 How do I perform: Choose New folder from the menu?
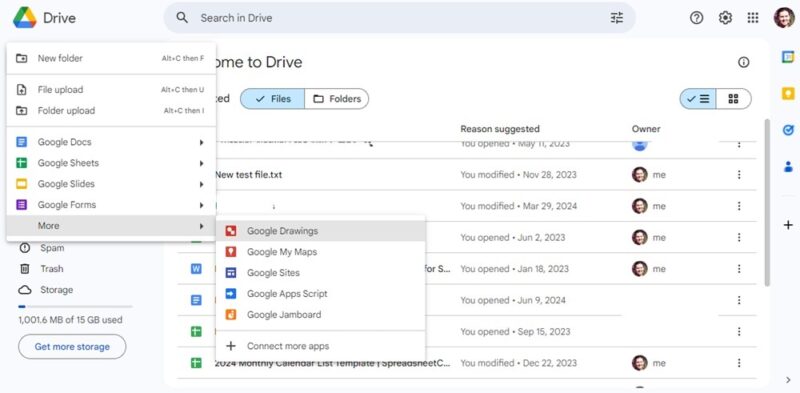click(x=111, y=58)
